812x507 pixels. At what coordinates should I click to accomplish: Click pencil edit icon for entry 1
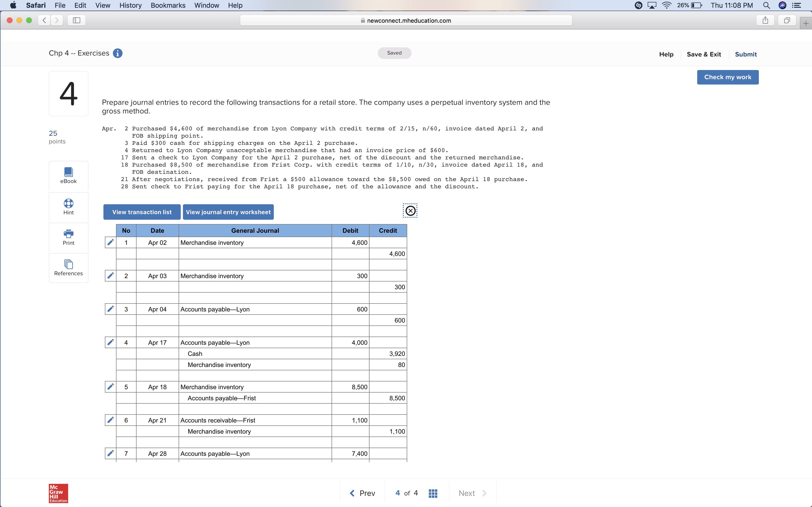(110, 242)
